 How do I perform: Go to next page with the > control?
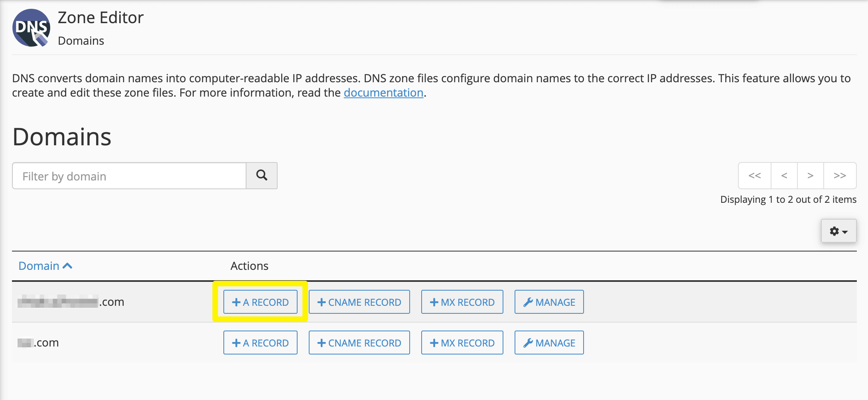coord(810,176)
